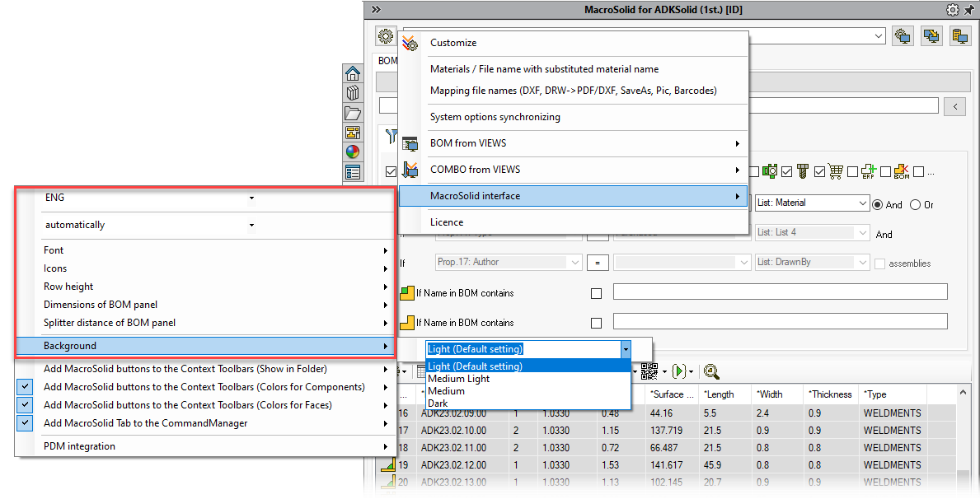The height and width of the screenshot is (499, 980).
Task: Choose Medium background option
Action: (528, 391)
